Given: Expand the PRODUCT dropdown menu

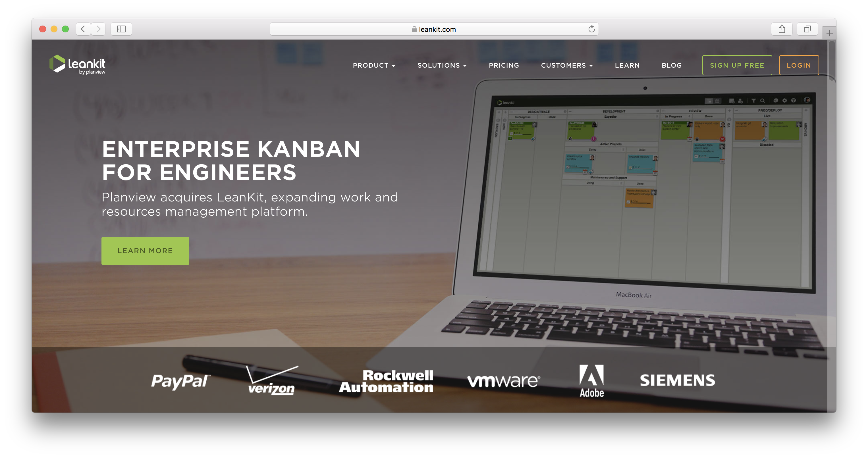Looking at the screenshot, I should (x=373, y=65).
